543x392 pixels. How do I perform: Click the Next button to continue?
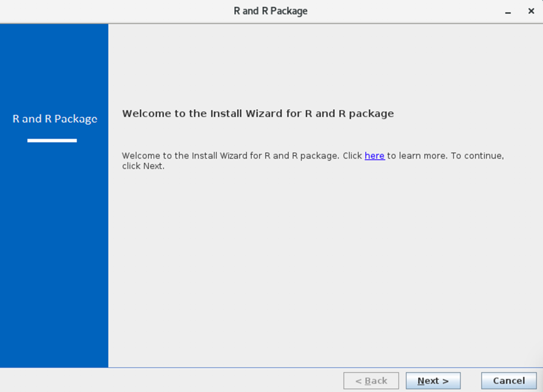pos(433,381)
